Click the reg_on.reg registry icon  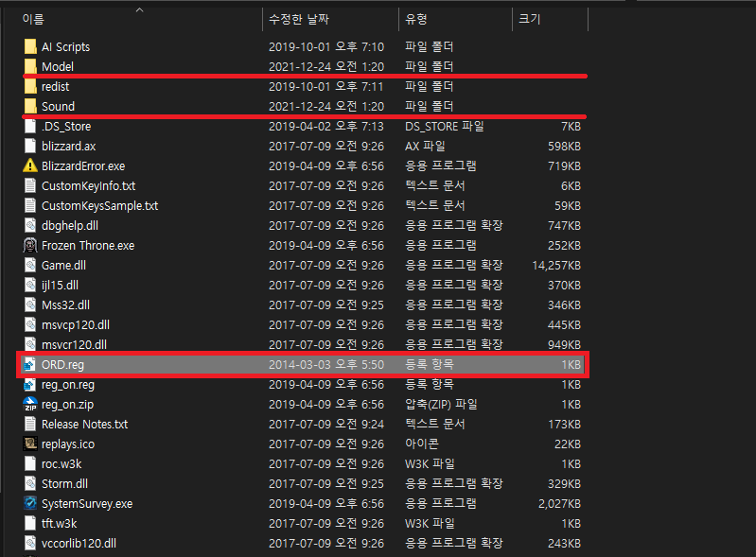[x=30, y=385]
